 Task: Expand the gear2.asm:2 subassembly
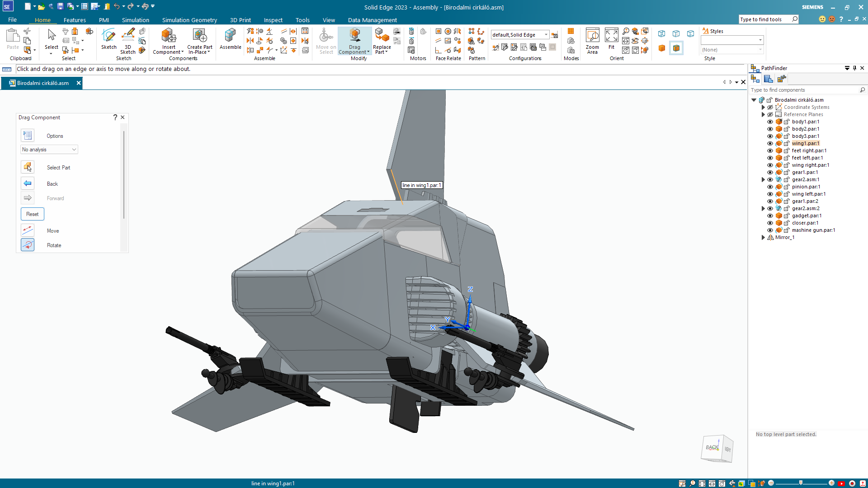click(763, 208)
